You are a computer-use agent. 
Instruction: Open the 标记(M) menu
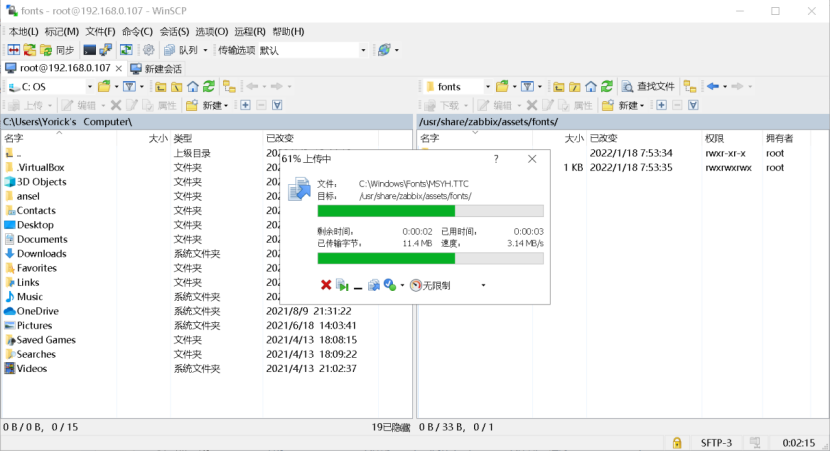[61, 32]
